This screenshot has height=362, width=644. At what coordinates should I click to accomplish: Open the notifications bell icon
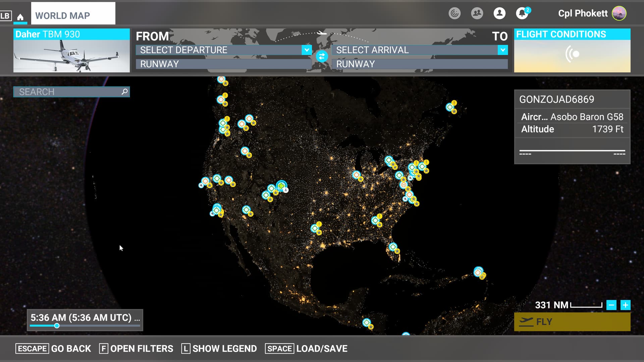(x=522, y=13)
